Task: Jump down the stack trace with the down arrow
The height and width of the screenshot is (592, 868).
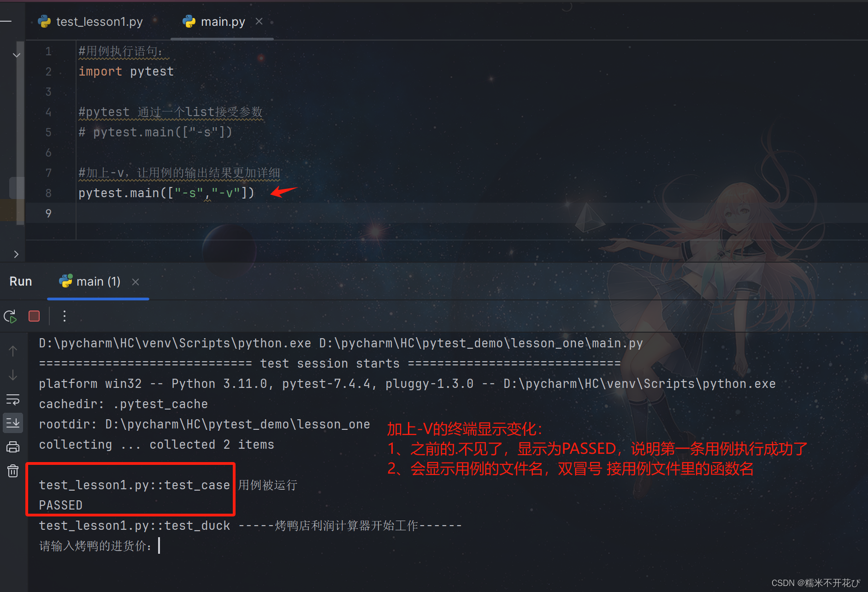Action: tap(13, 375)
